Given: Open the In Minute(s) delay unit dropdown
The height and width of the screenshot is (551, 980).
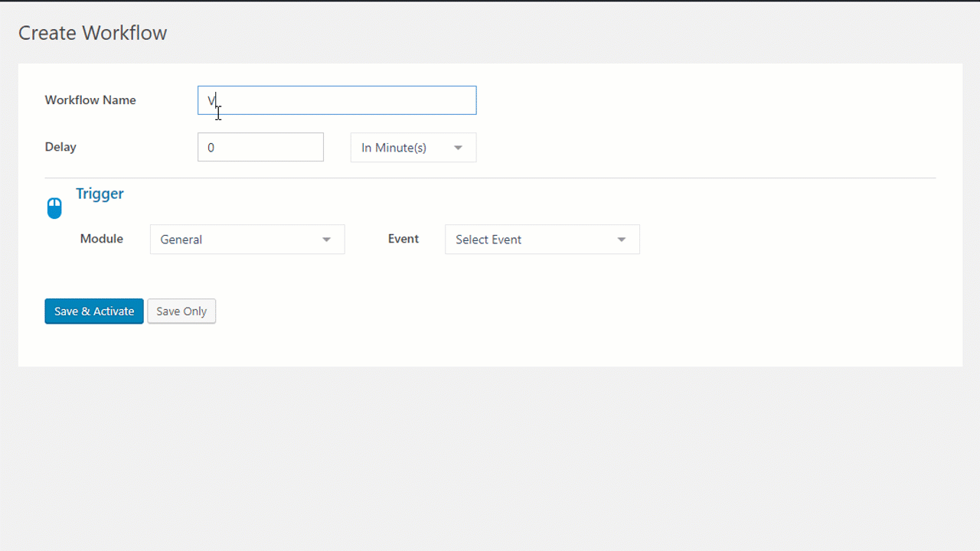Looking at the screenshot, I should (x=413, y=147).
